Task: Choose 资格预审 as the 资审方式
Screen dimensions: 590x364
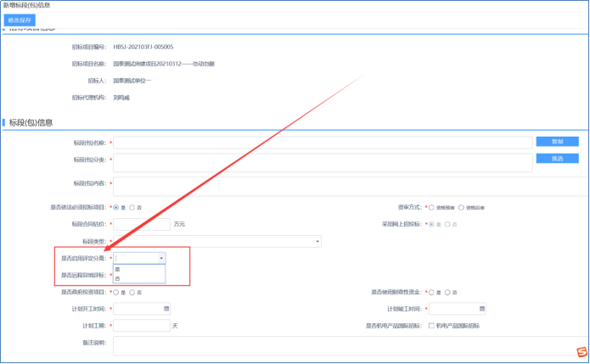Action: click(432, 206)
